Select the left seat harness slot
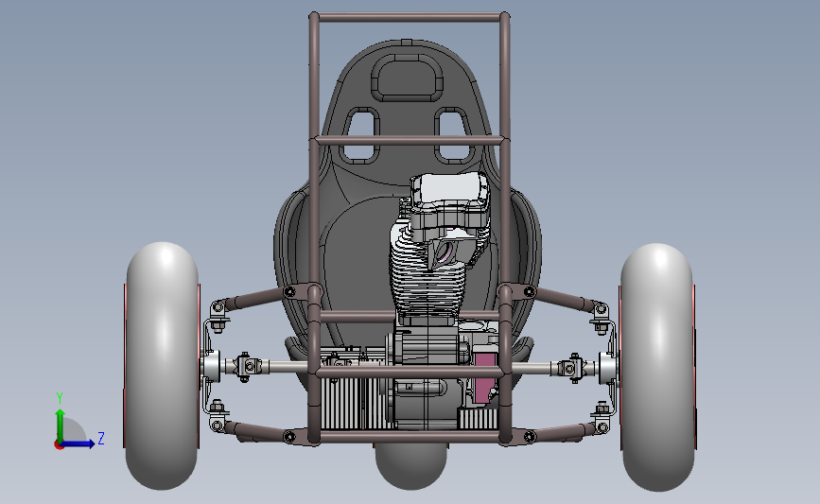820x504 pixels. (x=359, y=135)
